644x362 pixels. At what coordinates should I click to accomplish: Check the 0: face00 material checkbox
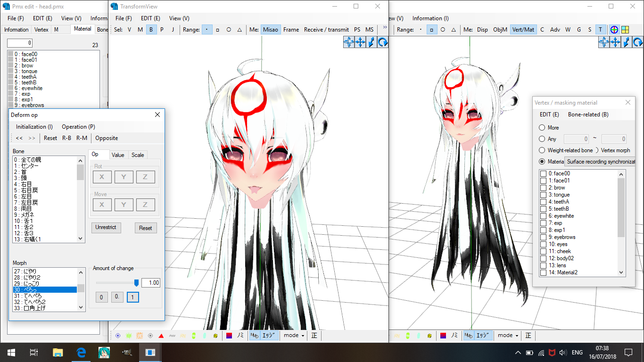(x=544, y=173)
